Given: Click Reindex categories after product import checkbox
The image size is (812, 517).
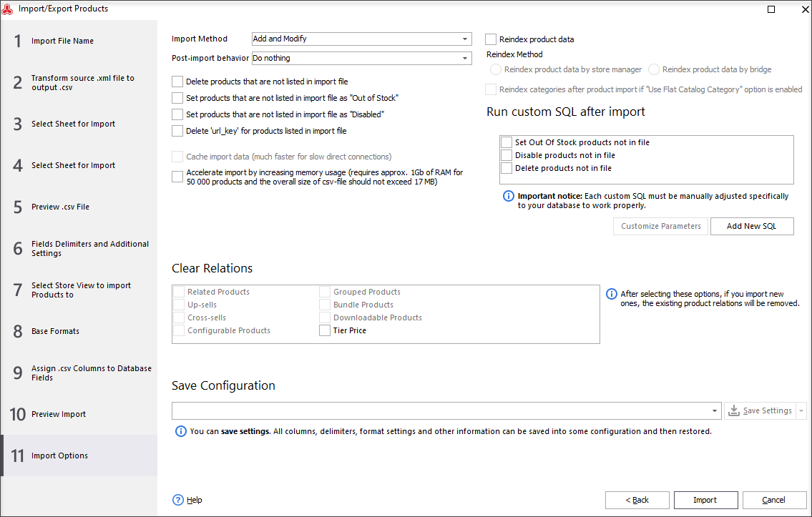Looking at the screenshot, I should [490, 89].
